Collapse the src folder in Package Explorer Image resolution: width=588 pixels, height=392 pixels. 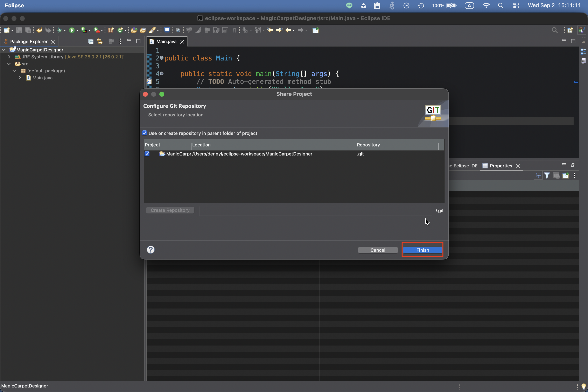click(x=9, y=64)
